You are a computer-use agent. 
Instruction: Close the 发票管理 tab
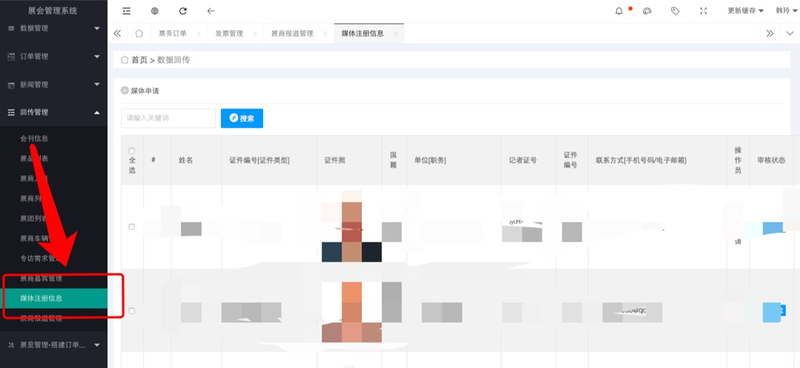pyautogui.click(x=255, y=34)
